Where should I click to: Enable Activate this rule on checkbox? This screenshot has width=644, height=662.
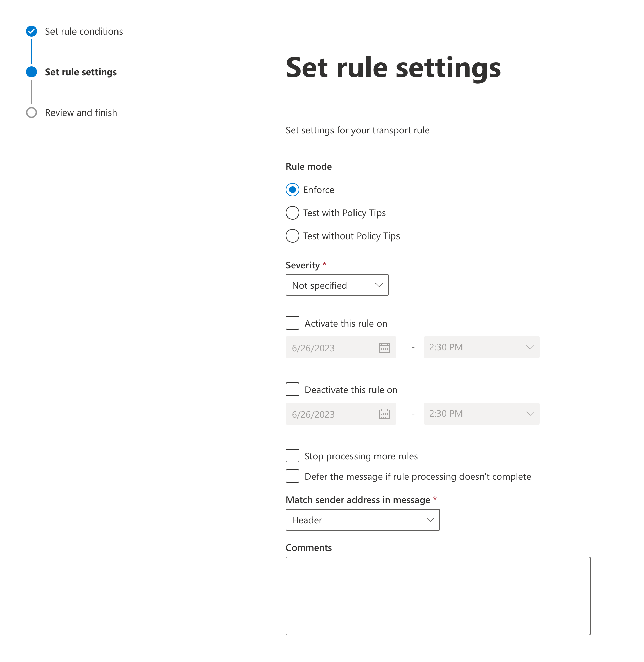pyautogui.click(x=293, y=323)
